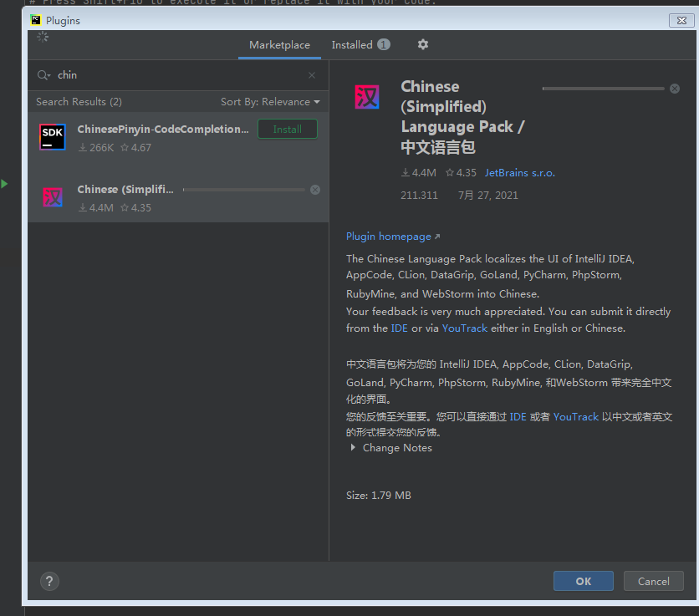Cancel download in the plugin details pane
This screenshot has height=616, width=699.
[x=675, y=89]
